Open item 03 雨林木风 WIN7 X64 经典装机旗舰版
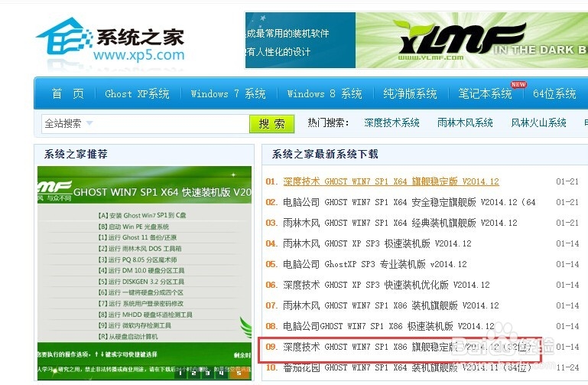 click(400, 223)
